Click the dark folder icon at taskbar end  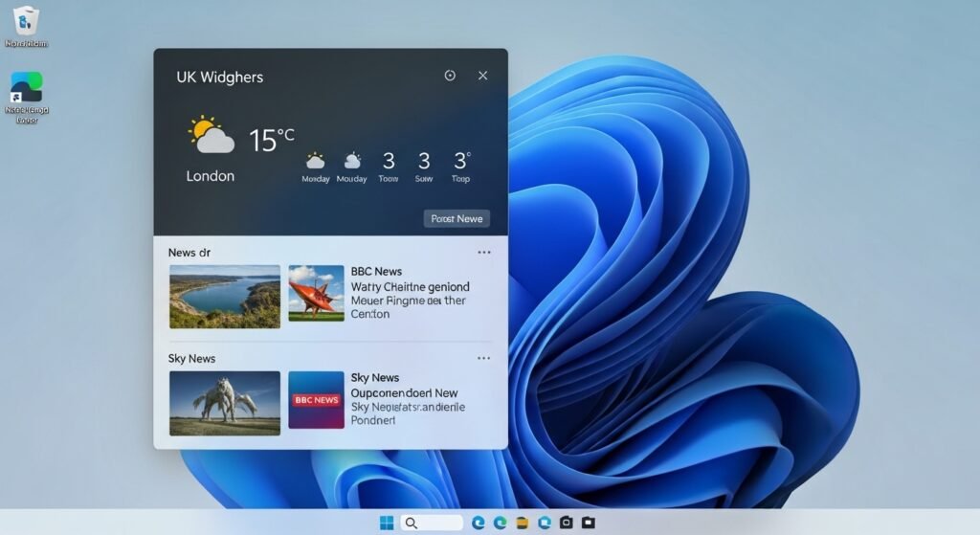tap(588, 523)
